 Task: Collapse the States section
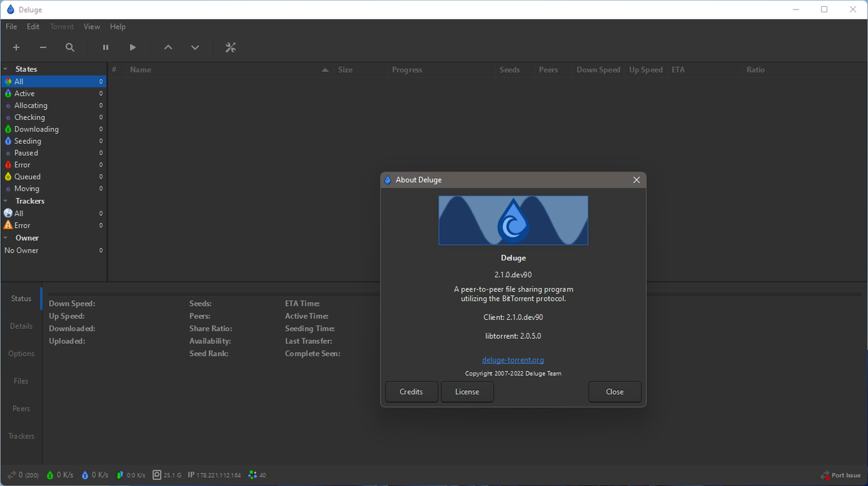click(5, 69)
